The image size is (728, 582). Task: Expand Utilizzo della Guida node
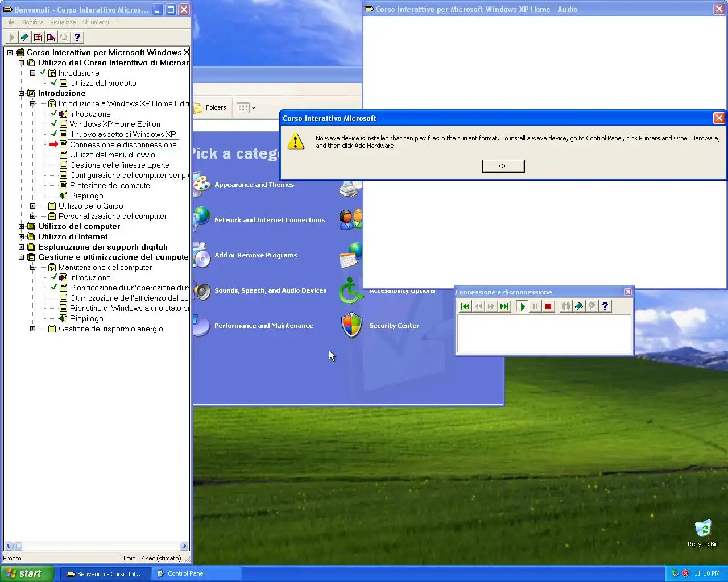point(32,206)
